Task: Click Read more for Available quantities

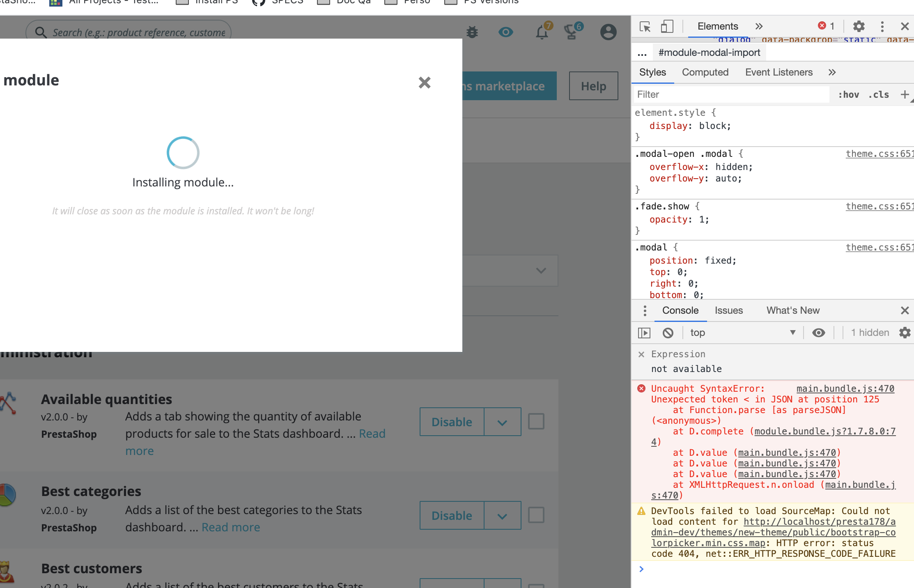Action: coord(372,434)
